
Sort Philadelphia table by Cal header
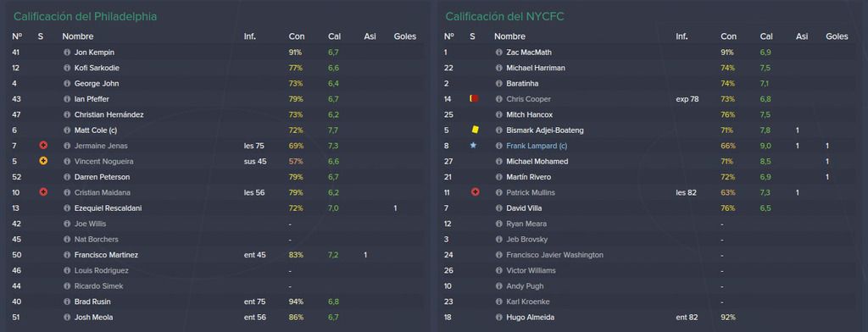coord(334,36)
